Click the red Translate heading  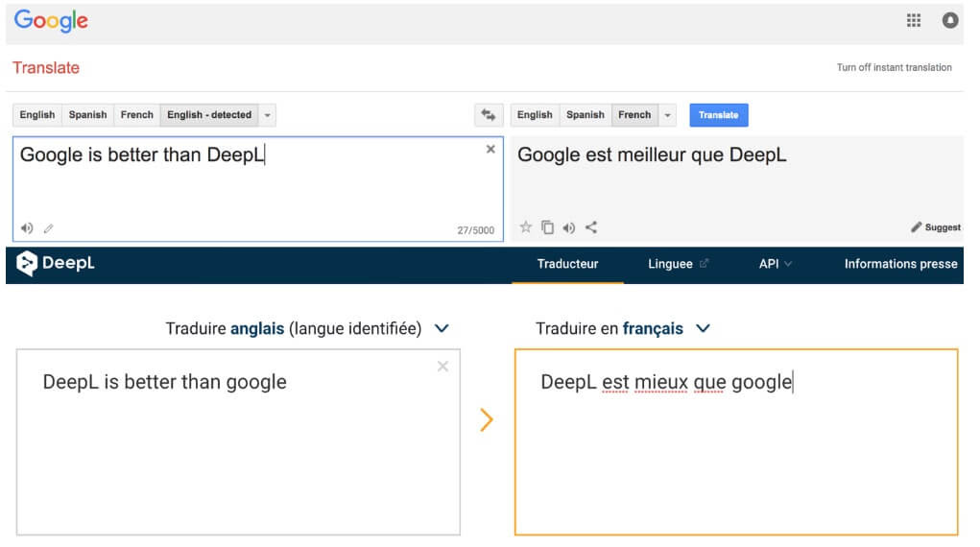coord(46,67)
